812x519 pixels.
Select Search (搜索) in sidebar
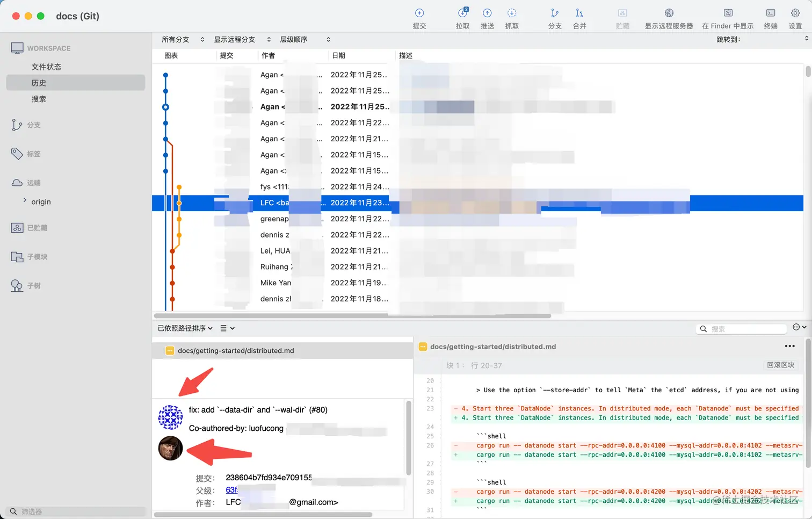click(39, 99)
